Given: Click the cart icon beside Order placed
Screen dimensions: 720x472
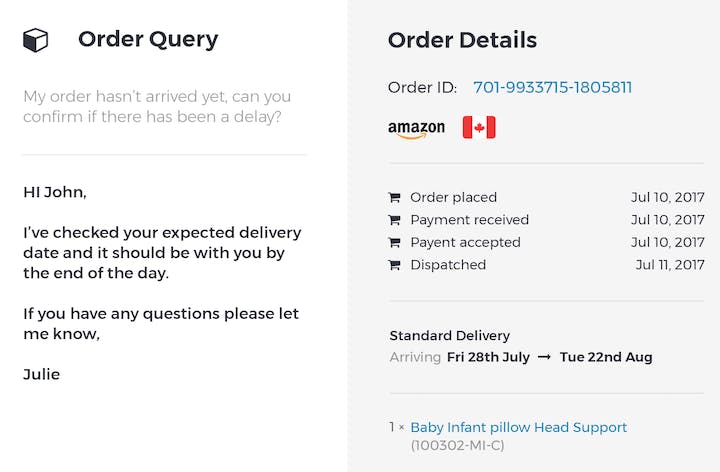Looking at the screenshot, I should click(394, 197).
